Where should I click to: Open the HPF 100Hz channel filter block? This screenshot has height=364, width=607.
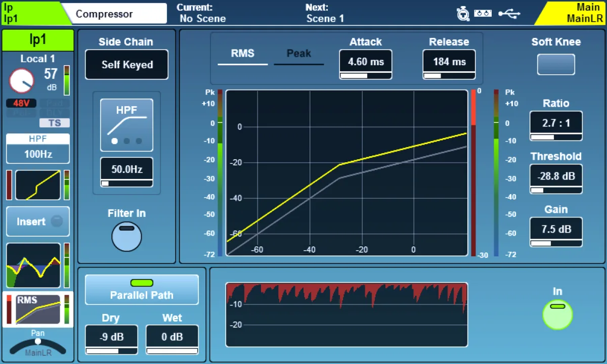pyautogui.click(x=38, y=149)
